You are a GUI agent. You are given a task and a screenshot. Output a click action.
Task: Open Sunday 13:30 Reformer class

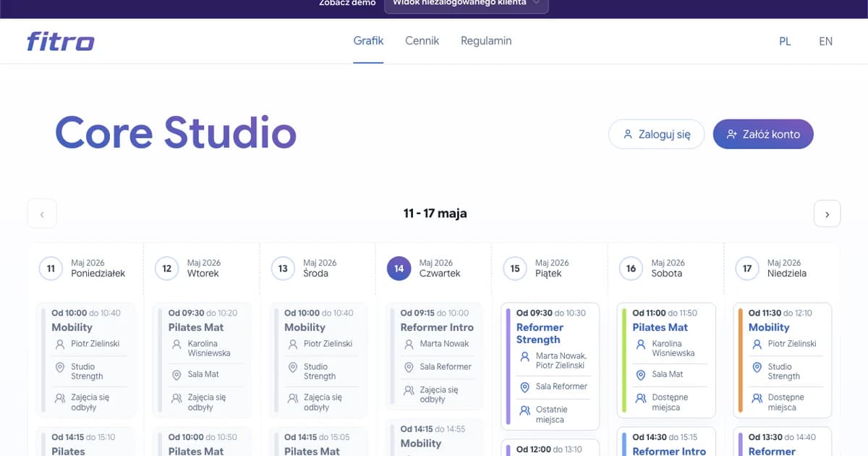pyautogui.click(x=782, y=442)
